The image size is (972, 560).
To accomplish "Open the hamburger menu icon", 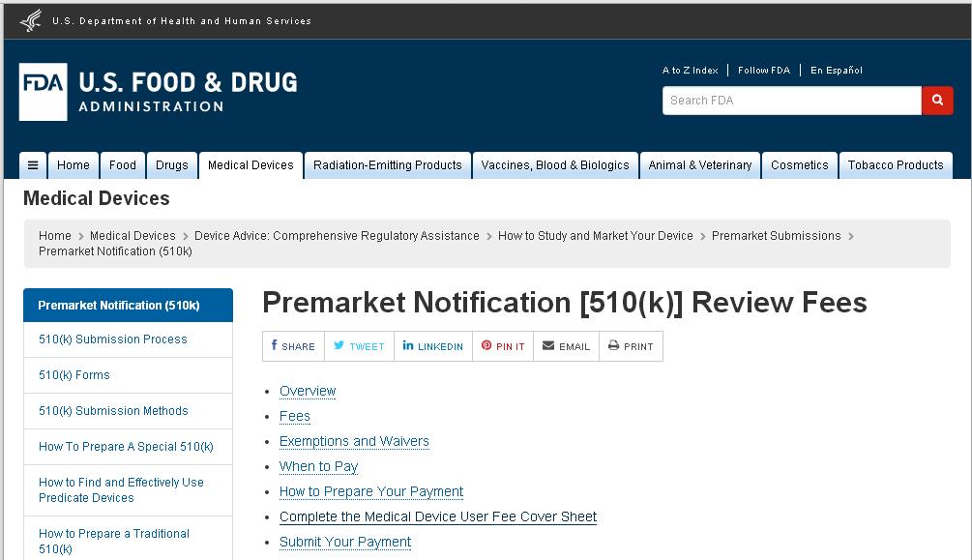I will click(33, 165).
